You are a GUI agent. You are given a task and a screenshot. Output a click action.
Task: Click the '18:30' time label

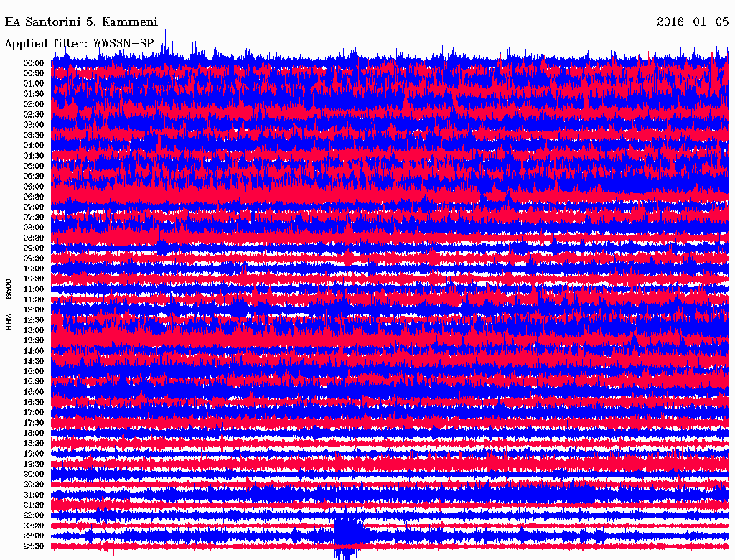(34, 444)
